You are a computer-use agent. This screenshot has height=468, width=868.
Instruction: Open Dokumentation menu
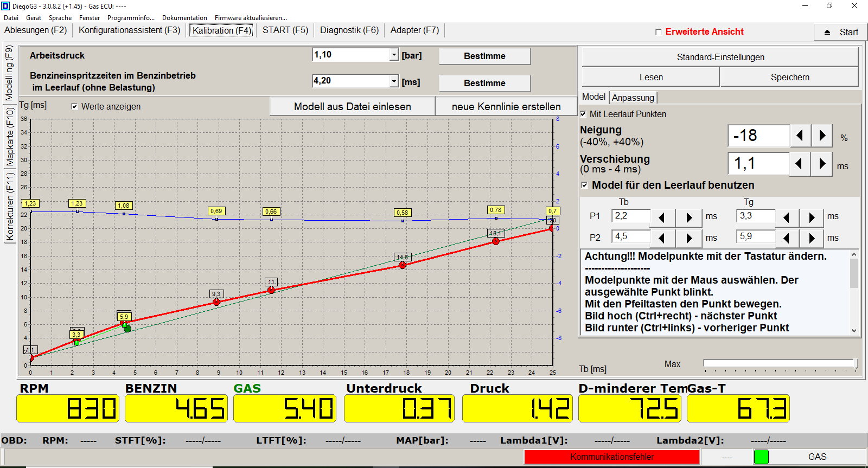pos(184,18)
